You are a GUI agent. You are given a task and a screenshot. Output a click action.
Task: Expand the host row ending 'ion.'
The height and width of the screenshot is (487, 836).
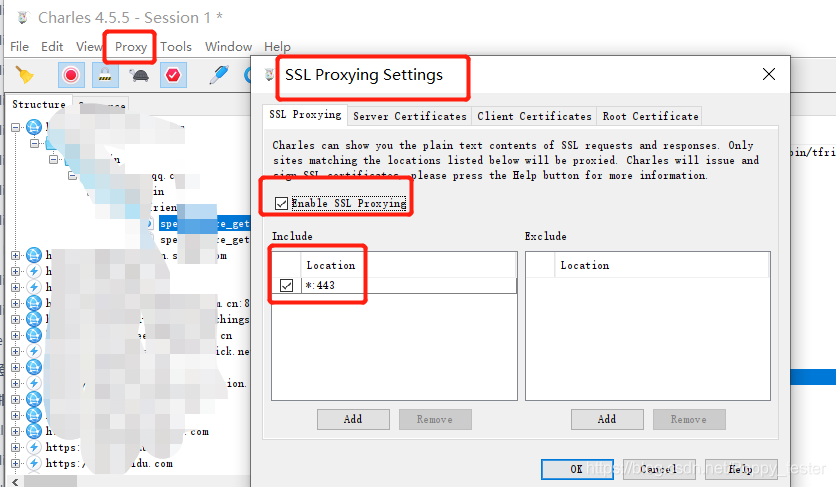point(15,383)
